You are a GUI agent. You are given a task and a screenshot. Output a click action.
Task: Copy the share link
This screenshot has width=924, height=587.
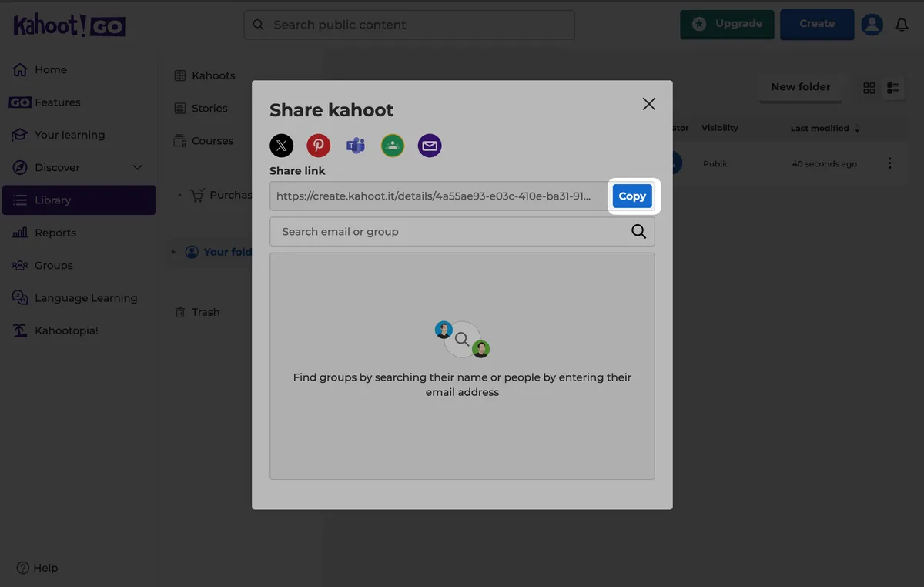(x=632, y=196)
